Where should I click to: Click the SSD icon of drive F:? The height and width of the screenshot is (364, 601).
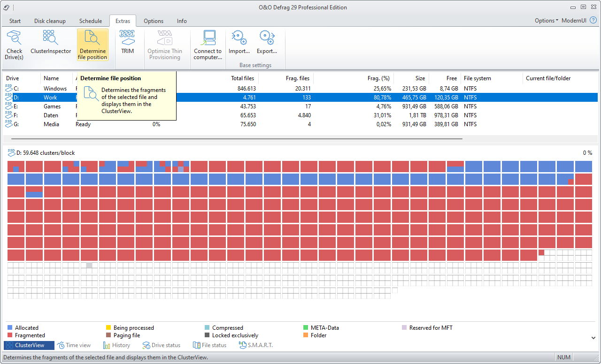coord(9,114)
